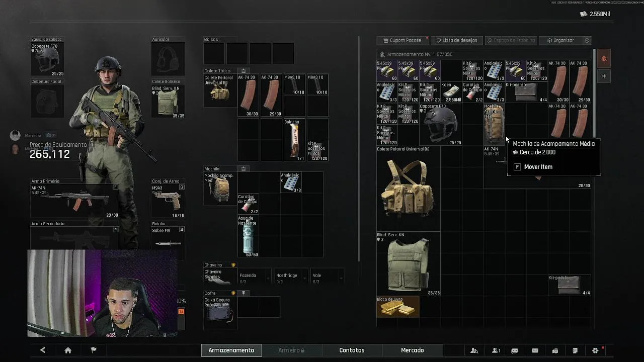Click the 265.112 equipment price value

(49, 154)
